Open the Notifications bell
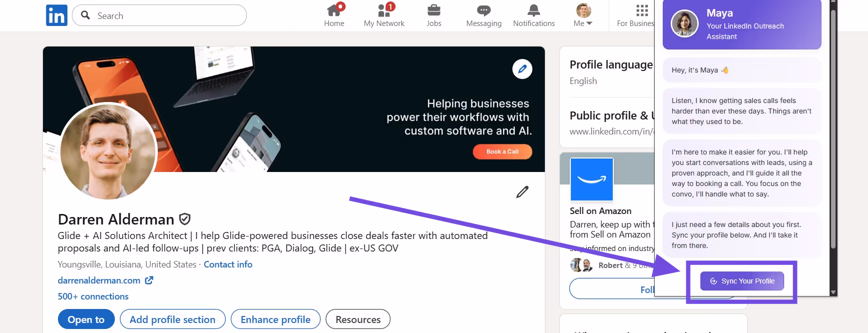The width and height of the screenshot is (868, 333). (x=534, y=15)
